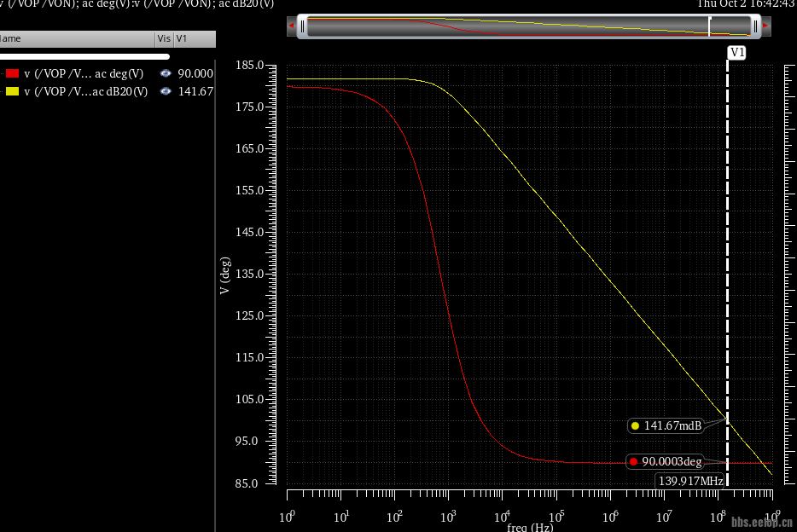Viewport: 797px width, 532px height.
Task: Select the ac deg(V) trace in legend
Action: tap(84, 74)
